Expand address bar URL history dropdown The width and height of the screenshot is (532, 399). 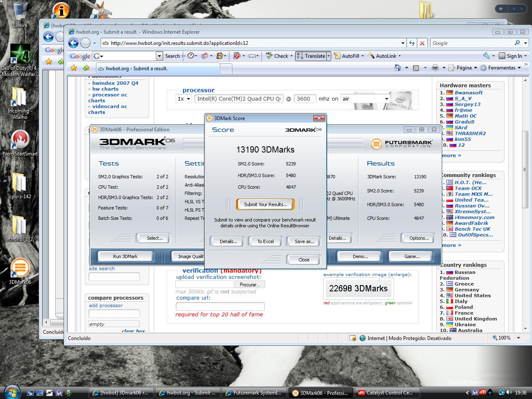click(403, 43)
